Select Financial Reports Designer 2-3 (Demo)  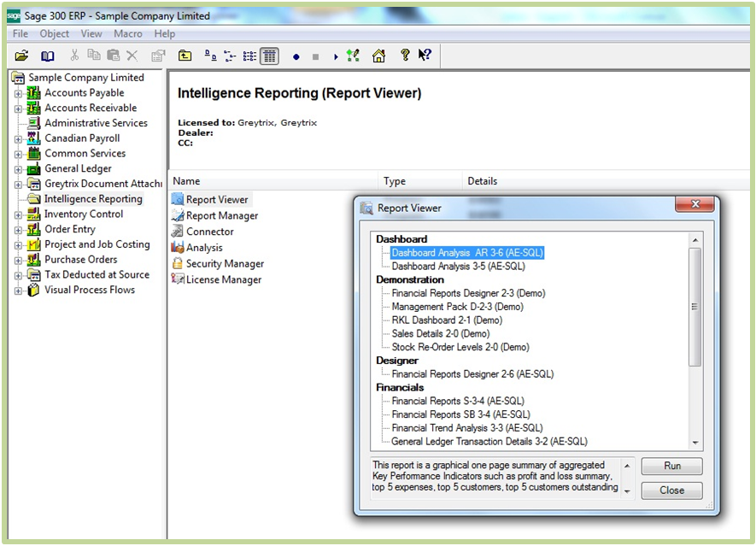[x=468, y=293]
